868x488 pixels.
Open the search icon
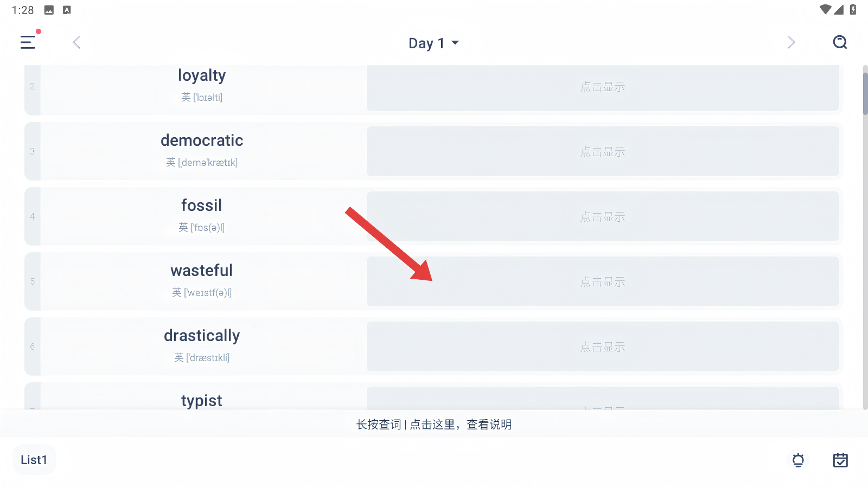coord(840,42)
